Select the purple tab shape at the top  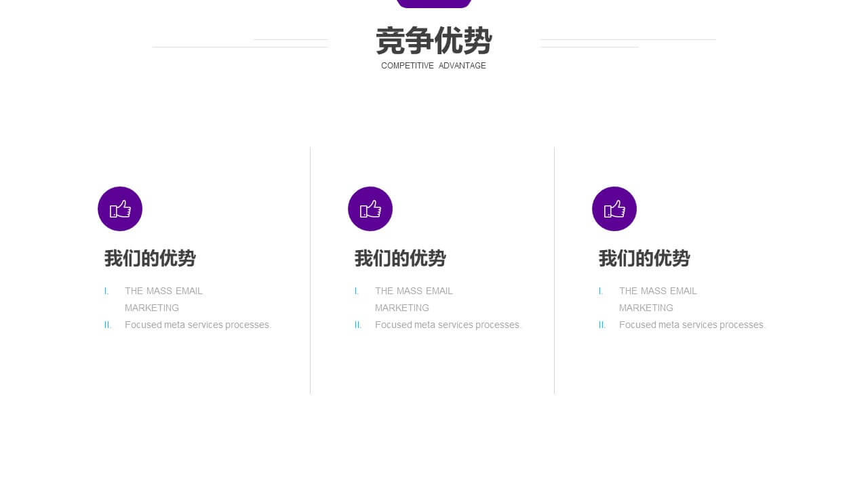click(434, 3)
